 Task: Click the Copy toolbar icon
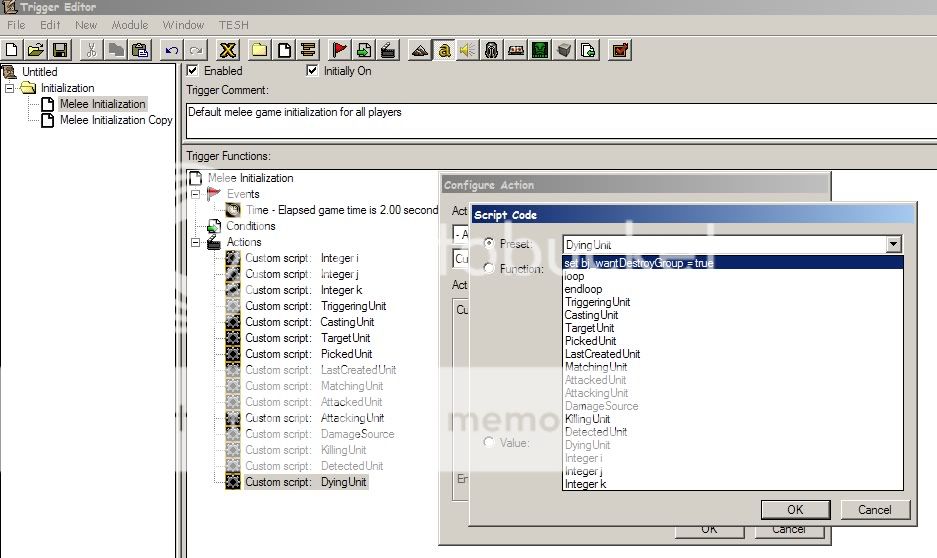tap(116, 50)
